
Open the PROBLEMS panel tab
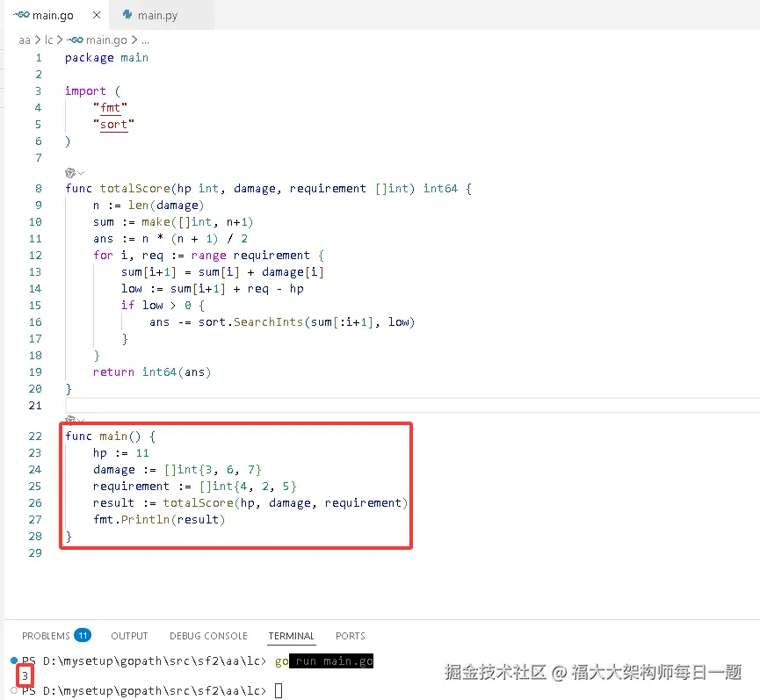pos(46,636)
